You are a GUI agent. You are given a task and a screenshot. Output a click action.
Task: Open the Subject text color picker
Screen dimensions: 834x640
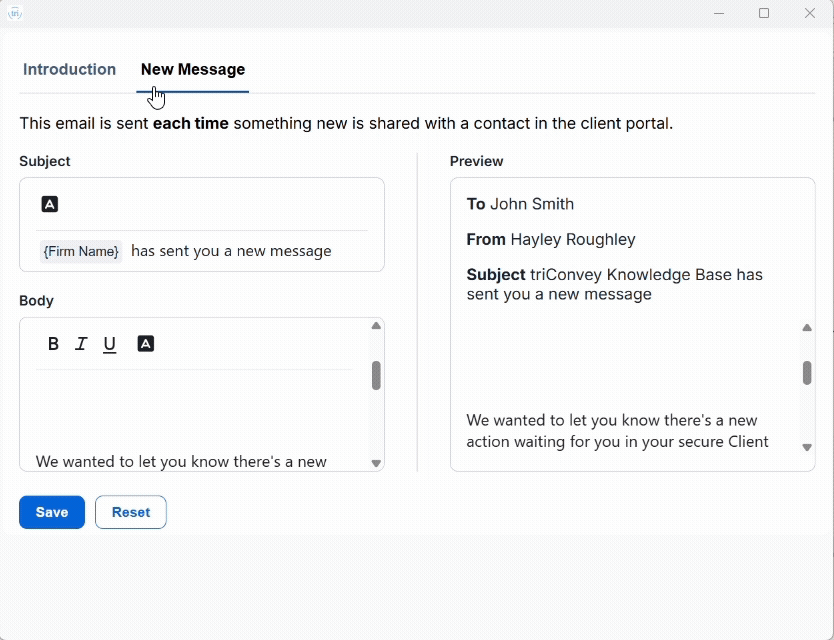(50, 204)
